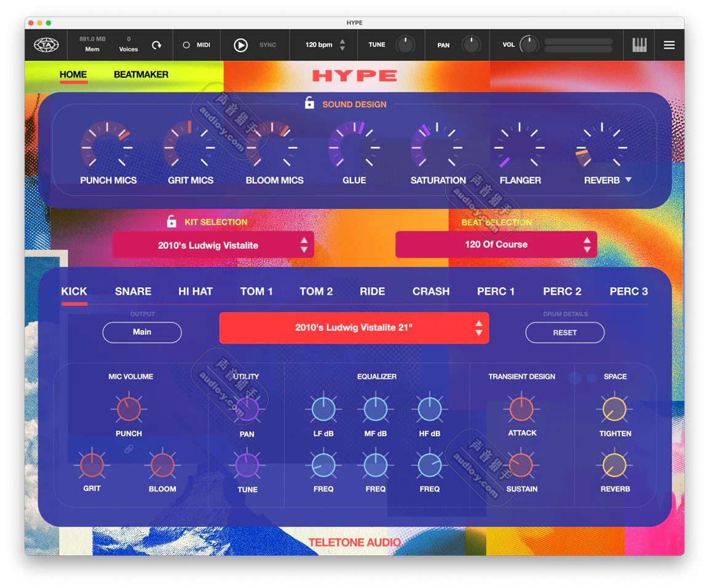The height and width of the screenshot is (588, 709).
Task: Click the Teletone Audio globe logo
Action: coord(46,45)
